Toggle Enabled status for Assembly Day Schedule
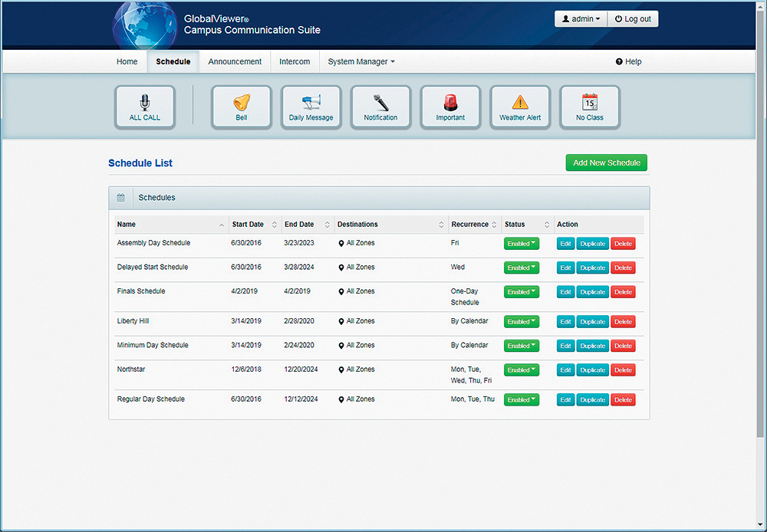 (521, 243)
